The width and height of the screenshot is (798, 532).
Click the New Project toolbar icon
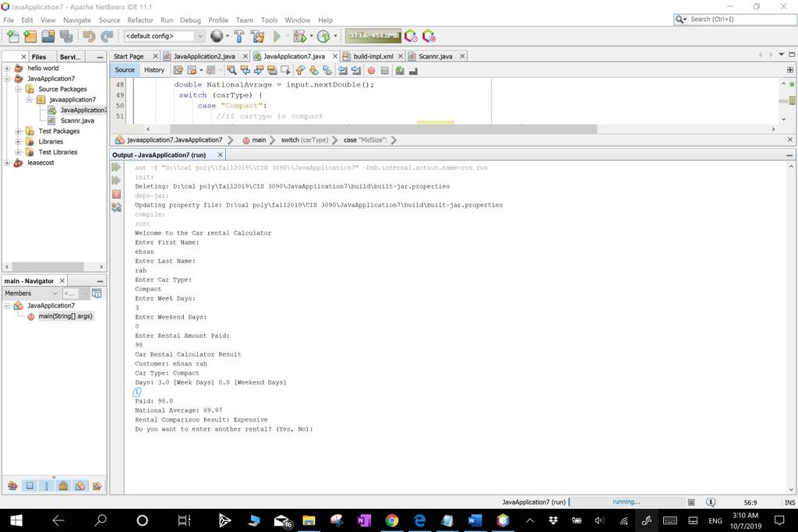pos(30,36)
